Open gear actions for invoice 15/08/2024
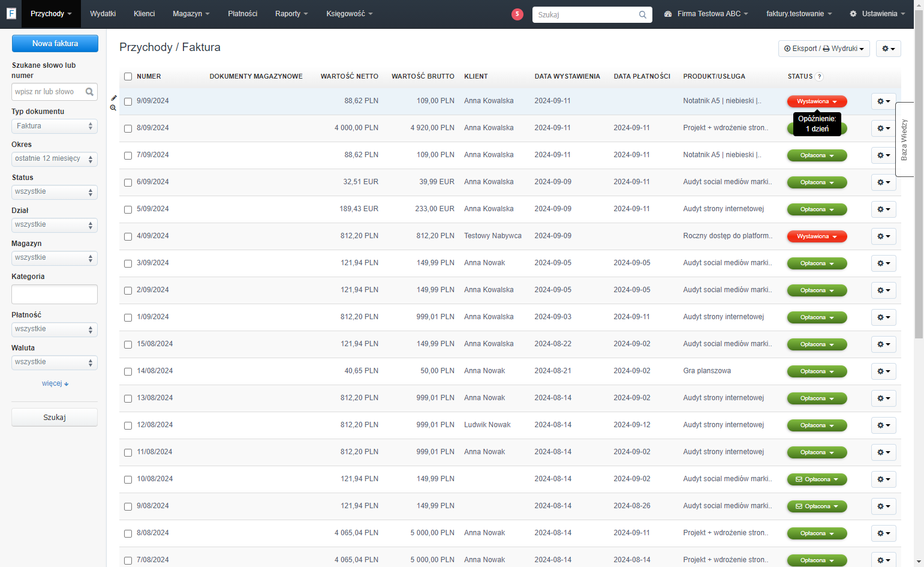Image resolution: width=924 pixels, height=567 pixels. point(883,344)
